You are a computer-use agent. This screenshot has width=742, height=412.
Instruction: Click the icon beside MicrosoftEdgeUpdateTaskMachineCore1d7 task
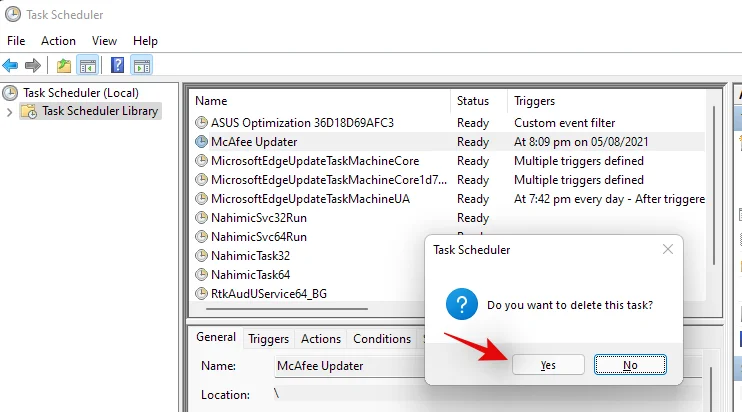[202, 179]
